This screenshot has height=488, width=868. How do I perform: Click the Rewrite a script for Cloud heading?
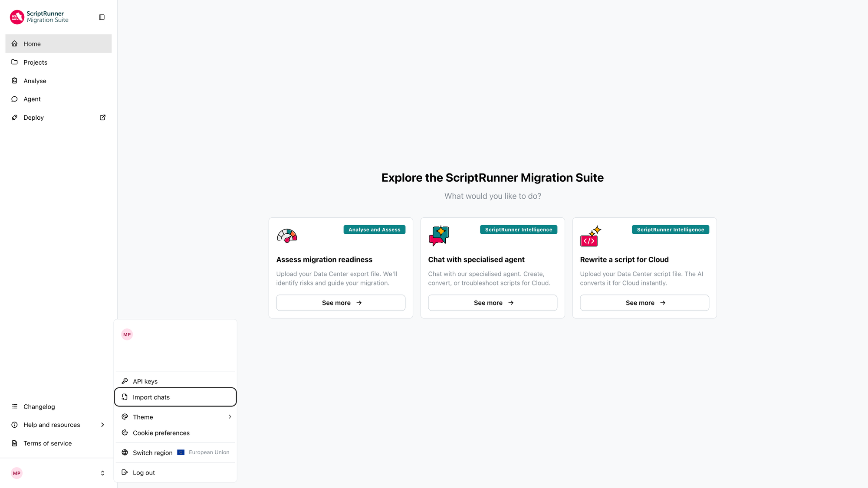tap(624, 259)
